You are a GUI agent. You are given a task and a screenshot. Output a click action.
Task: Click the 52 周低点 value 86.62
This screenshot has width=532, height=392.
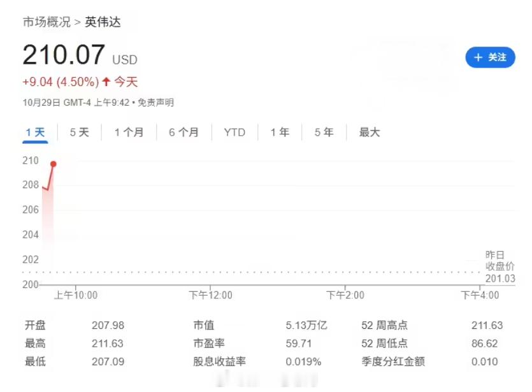click(484, 344)
